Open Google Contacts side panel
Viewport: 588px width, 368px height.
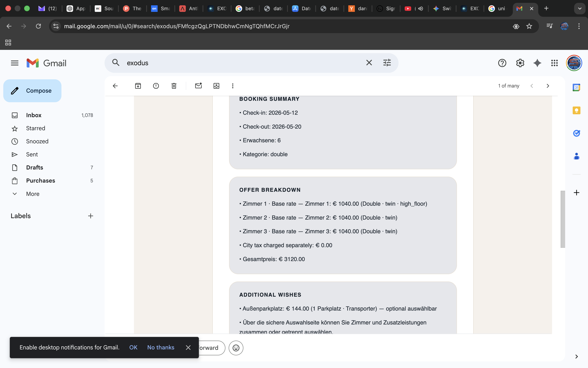point(576,156)
